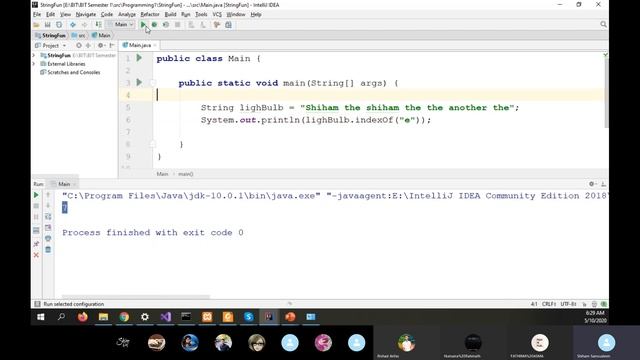
Task: Click the Scroll to end icon in the Run console
Action: pos(48,228)
